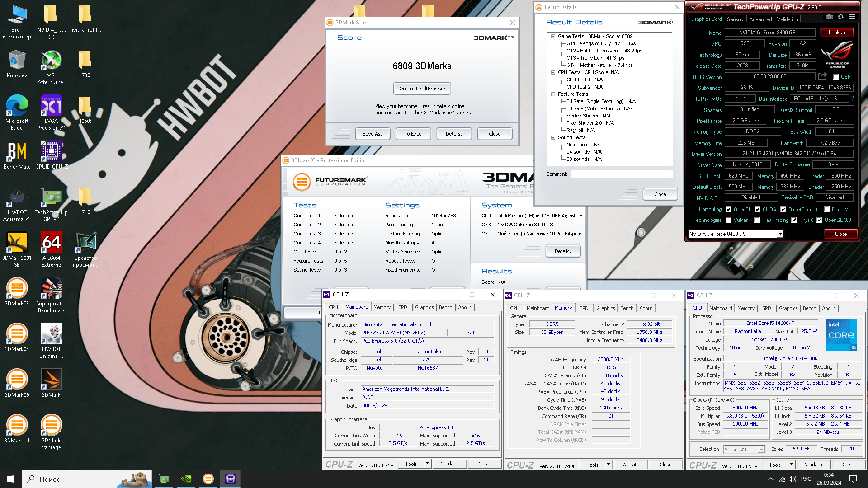Toggle DirectML checkbox in GPU-Z
This screenshot has height=488, width=868.
pyautogui.click(x=826, y=210)
